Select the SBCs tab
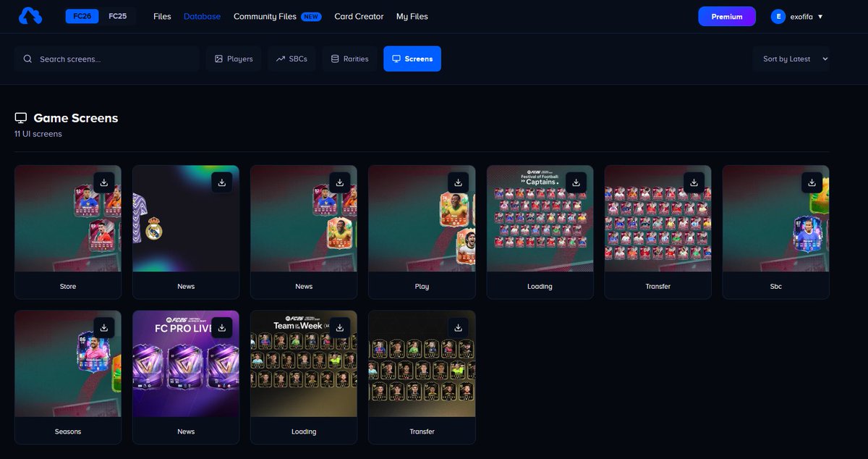This screenshot has height=459, width=868. click(292, 59)
